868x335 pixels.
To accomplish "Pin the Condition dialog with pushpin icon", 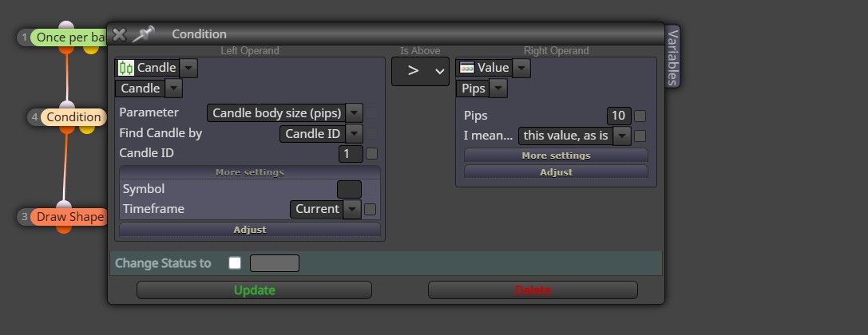I will tap(144, 34).
